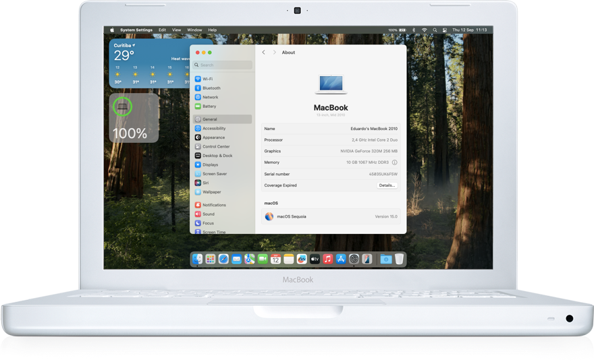Click the macOS Sequoia version row
This screenshot has width=594, height=364.
click(331, 216)
